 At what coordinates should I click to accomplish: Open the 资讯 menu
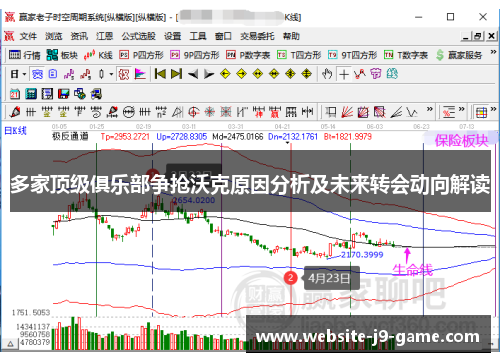point(79,36)
